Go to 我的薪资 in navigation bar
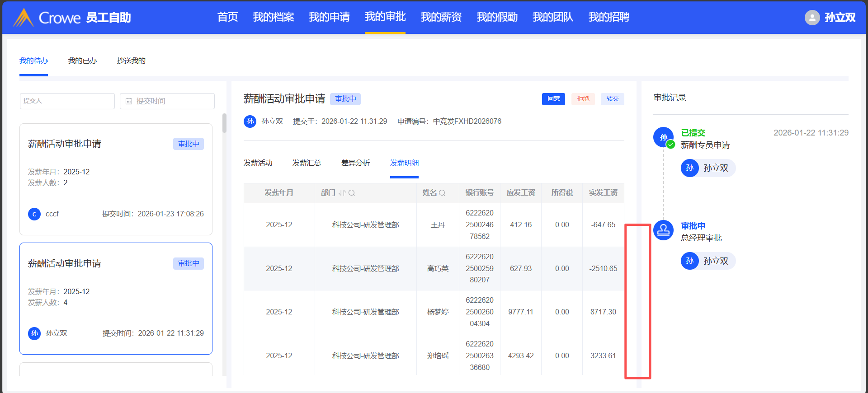 coord(441,17)
